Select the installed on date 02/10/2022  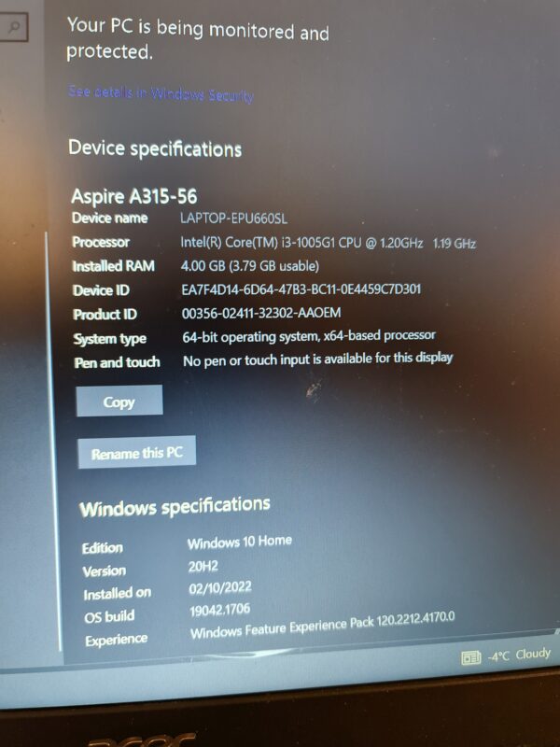tap(220, 588)
